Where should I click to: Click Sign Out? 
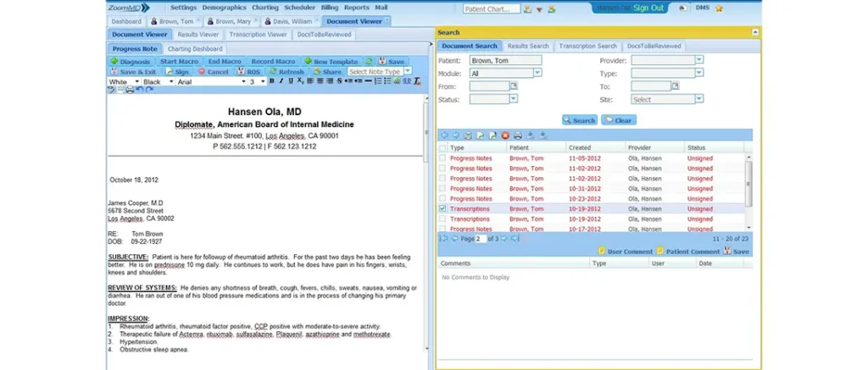coord(649,8)
